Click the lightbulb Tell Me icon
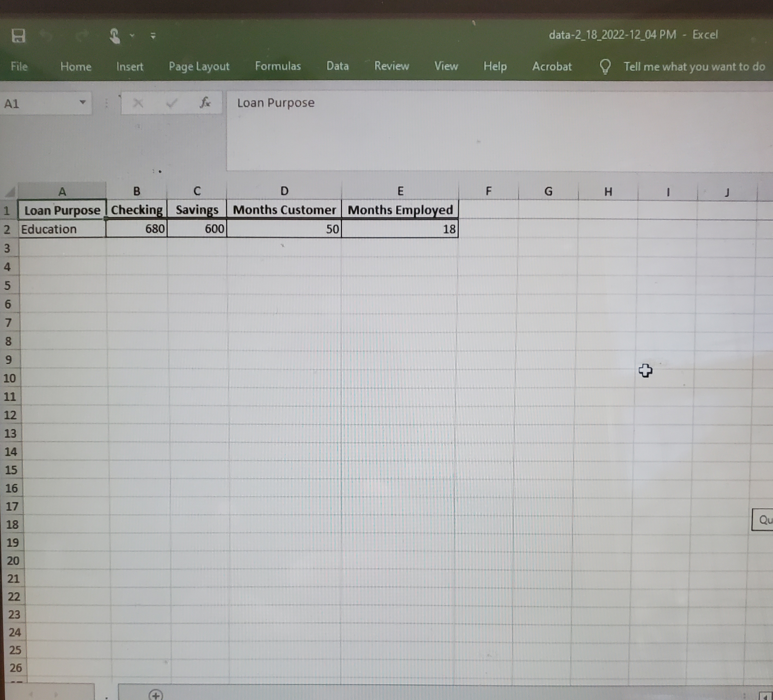 [x=605, y=67]
